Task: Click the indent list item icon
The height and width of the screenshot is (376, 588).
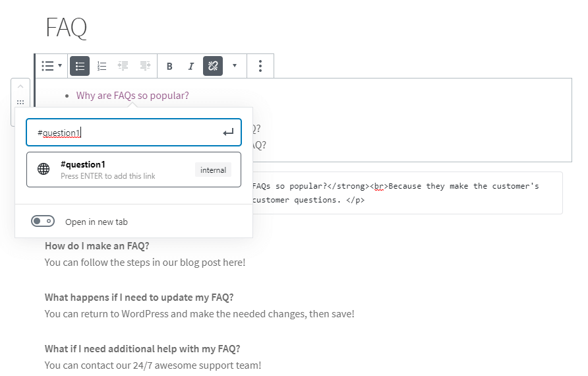Action: click(145, 66)
